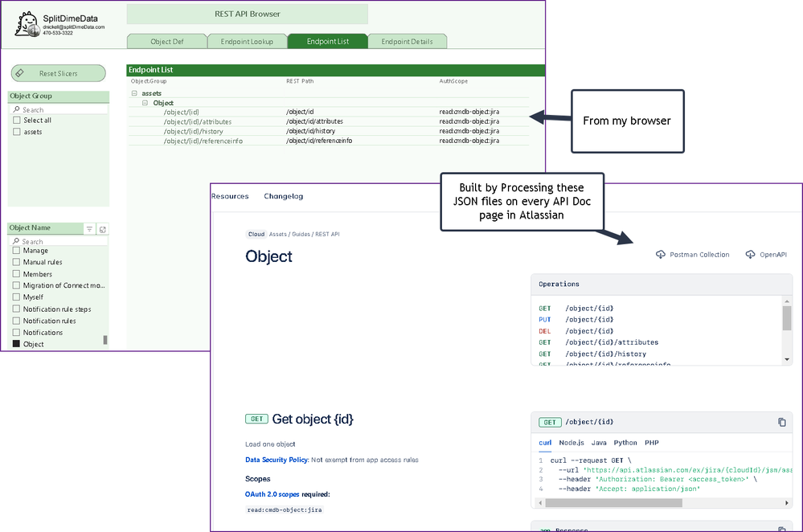Untick the Object checkbox in Object Name
Viewport: 803px width, 532px height.
pyautogui.click(x=16, y=344)
